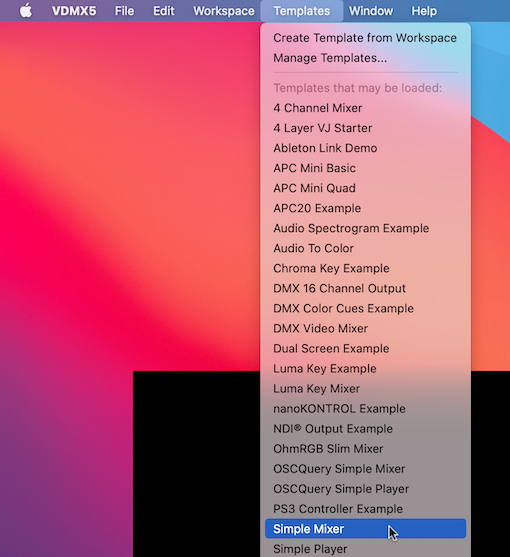The width and height of the screenshot is (510, 557).
Task: Choose the OSCQuery Simple Mixer template
Action: [365, 469]
